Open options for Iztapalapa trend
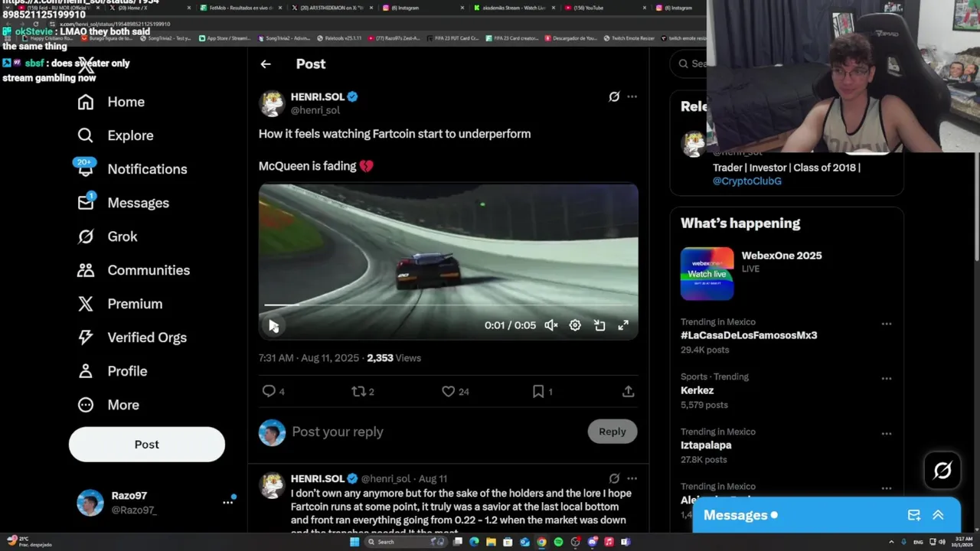The width and height of the screenshot is (980, 551). pyautogui.click(x=887, y=434)
